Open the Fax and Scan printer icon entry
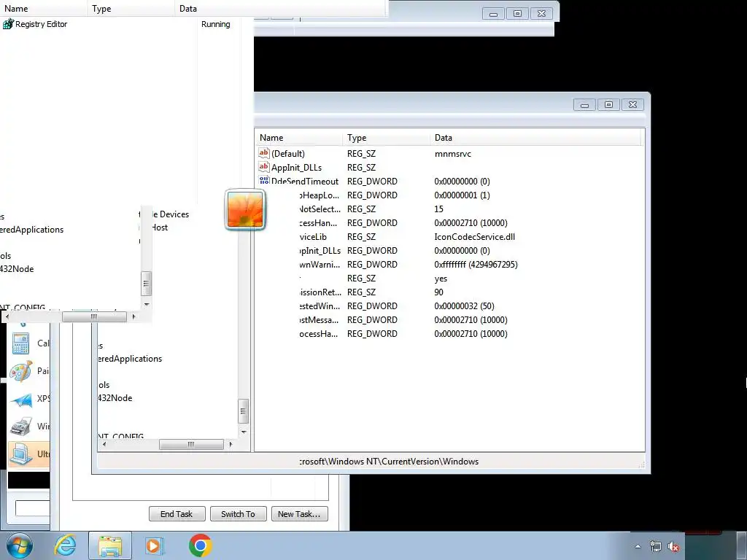Screen dimensions: 747x560 [29, 426]
